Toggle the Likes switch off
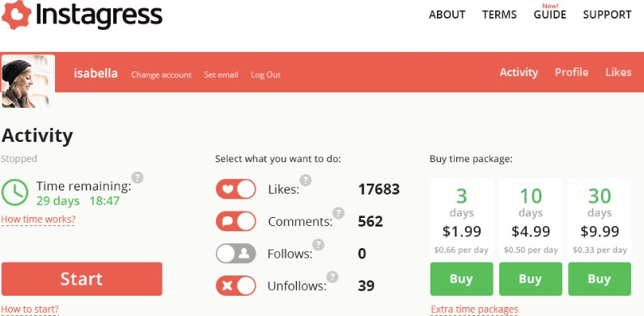Image resolution: width=644 pixels, height=316 pixels. [235, 190]
